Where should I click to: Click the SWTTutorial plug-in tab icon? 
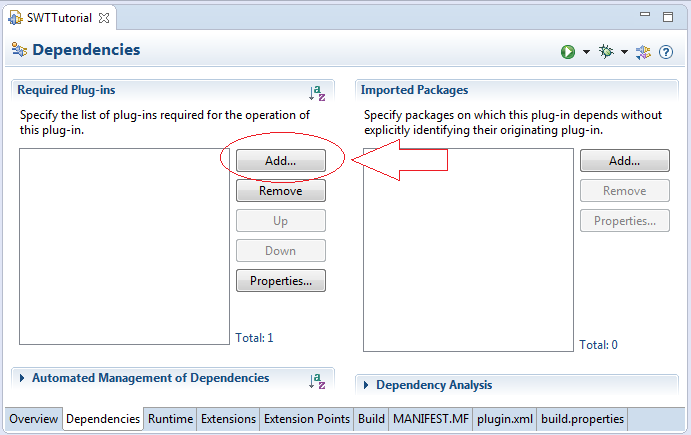tap(15, 18)
